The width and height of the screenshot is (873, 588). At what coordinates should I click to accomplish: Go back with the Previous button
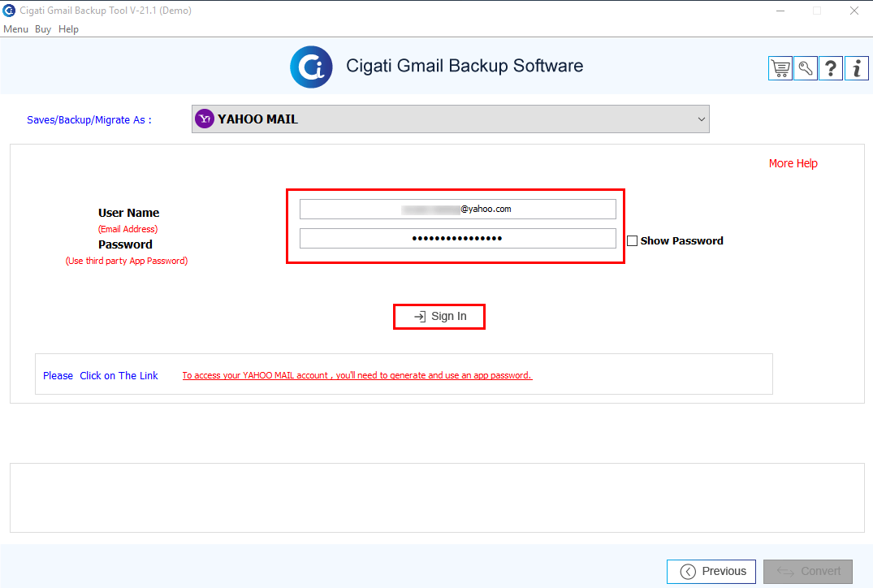(x=711, y=571)
